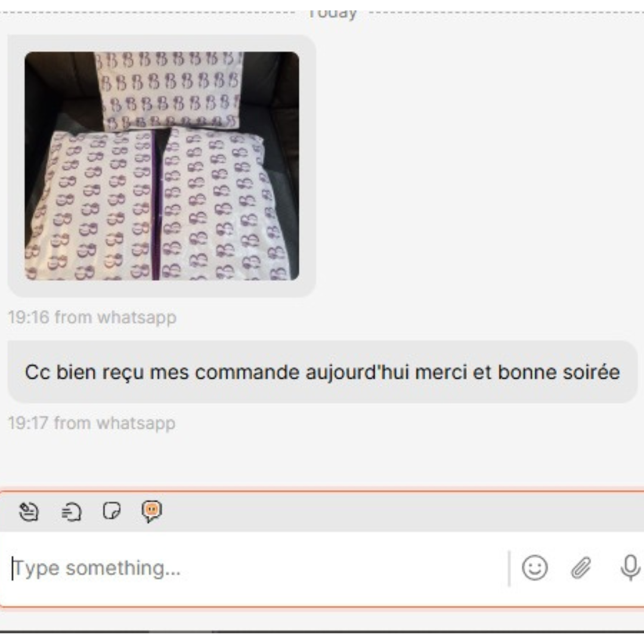
Task: Click the "Today" date divider label
Action: (x=332, y=13)
